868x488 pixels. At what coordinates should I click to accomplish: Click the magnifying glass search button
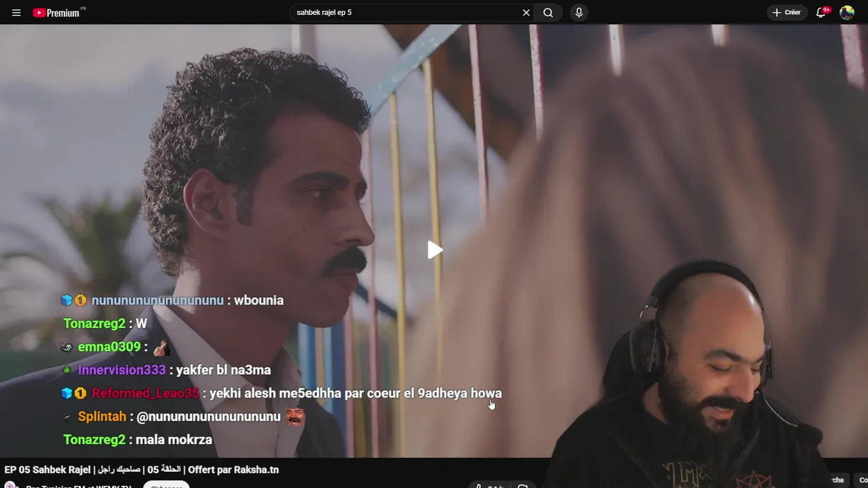[548, 12]
